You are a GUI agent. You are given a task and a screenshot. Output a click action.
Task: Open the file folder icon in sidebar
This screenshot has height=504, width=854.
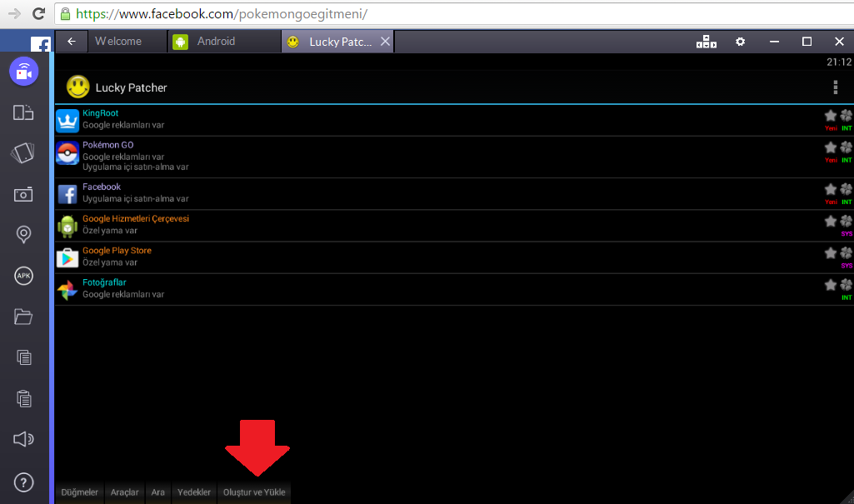pos(23,317)
